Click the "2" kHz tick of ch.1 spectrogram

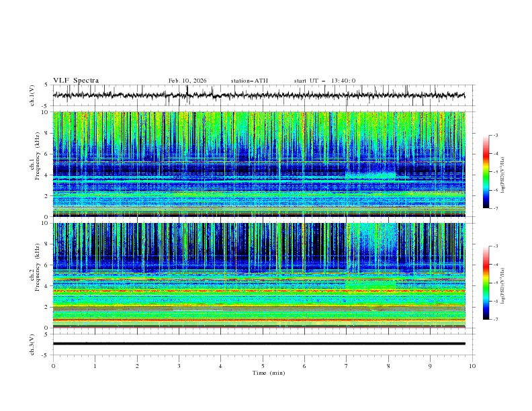(x=47, y=195)
